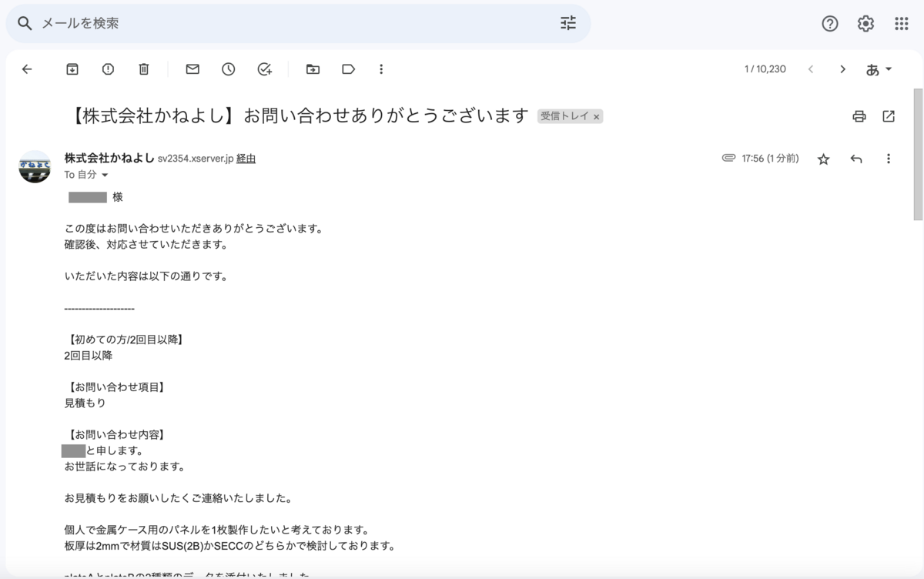Open the Labels tag icon

tap(348, 69)
